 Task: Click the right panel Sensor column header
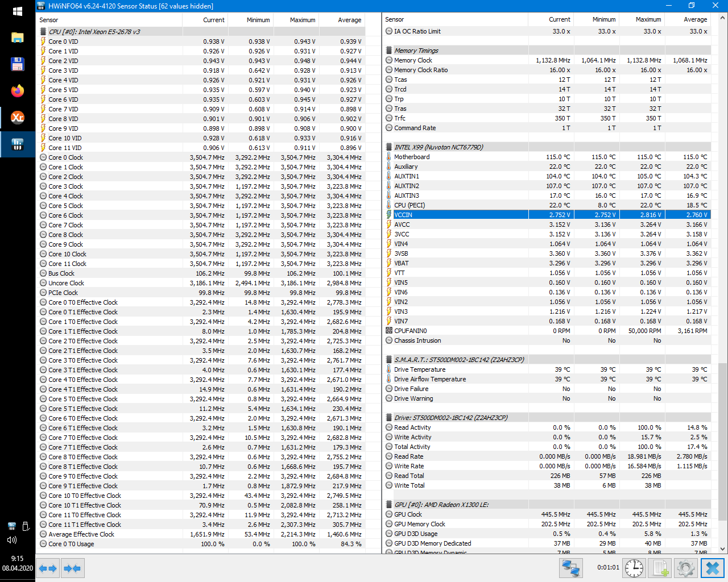pyautogui.click(x=456, y=19)
